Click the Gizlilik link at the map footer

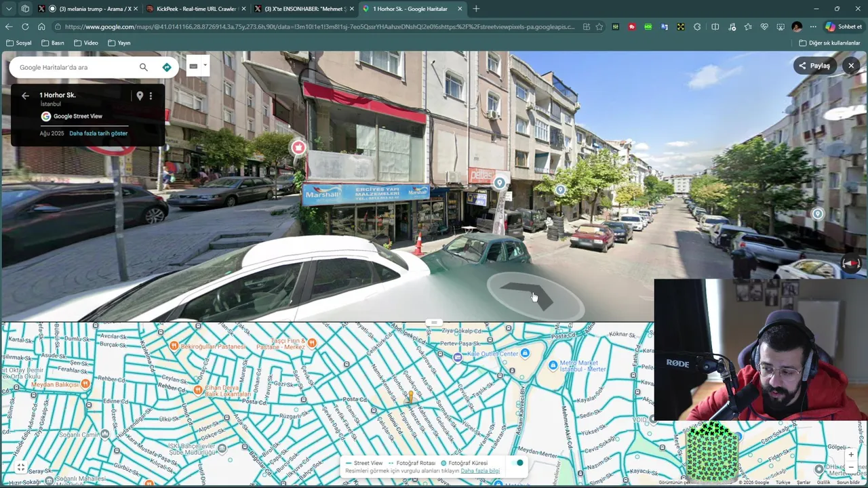coord(823,483)
